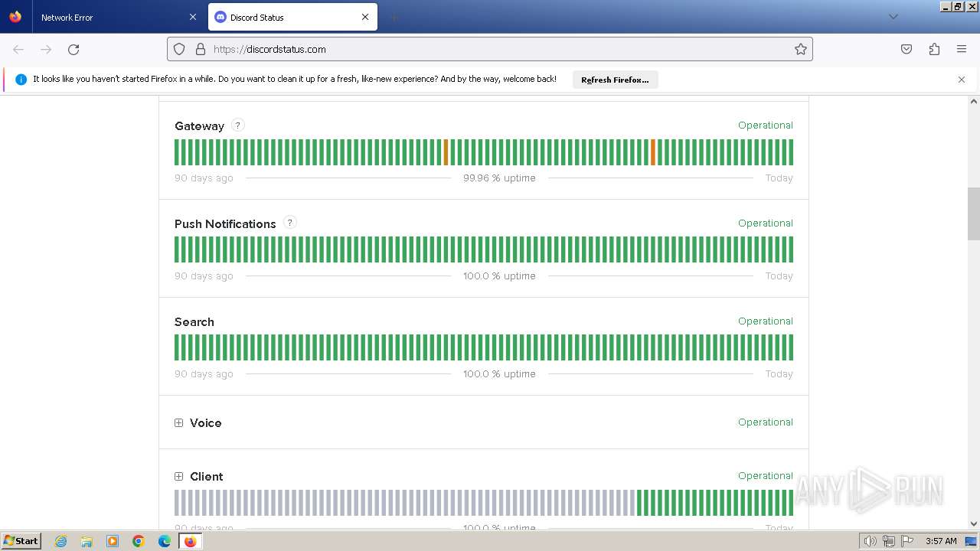Select the first orange incident bar in Gateway
Image resolution: width=980 pixels, height=551 pixels.
coord(446,152)
